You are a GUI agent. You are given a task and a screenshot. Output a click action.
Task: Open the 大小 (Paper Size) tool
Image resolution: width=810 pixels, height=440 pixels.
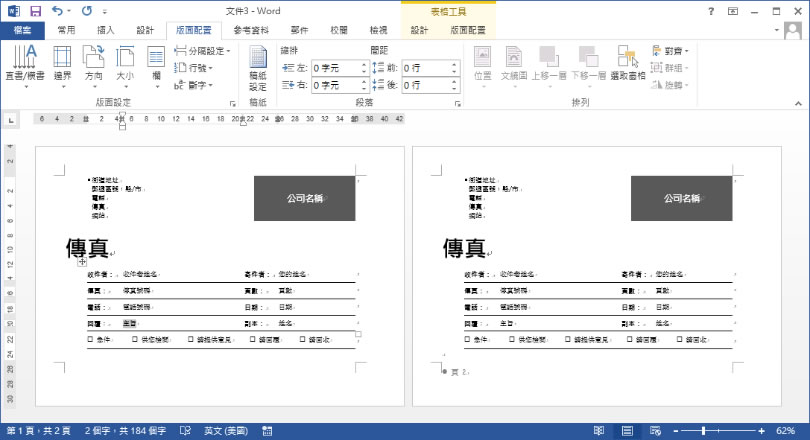pyautogui.click(x=125, y=63)
